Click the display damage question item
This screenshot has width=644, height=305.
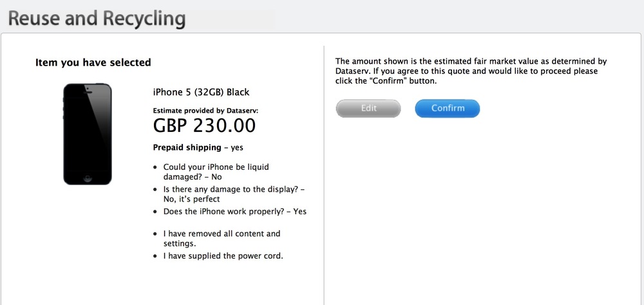[234, 194]
